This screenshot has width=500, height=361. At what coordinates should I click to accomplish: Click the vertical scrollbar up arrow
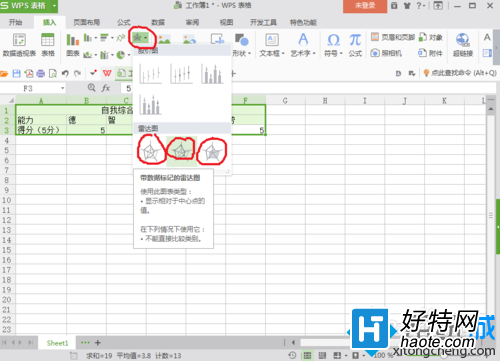[491, 109]
